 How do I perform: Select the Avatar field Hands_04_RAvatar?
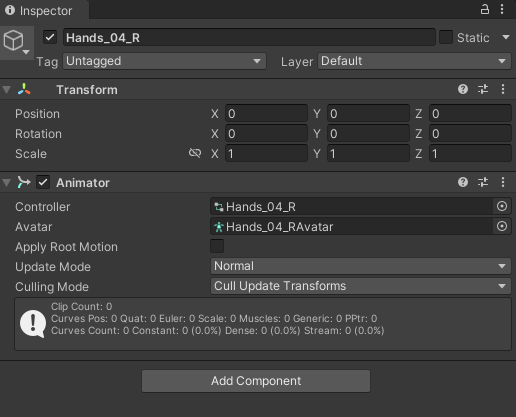point(352,227)
